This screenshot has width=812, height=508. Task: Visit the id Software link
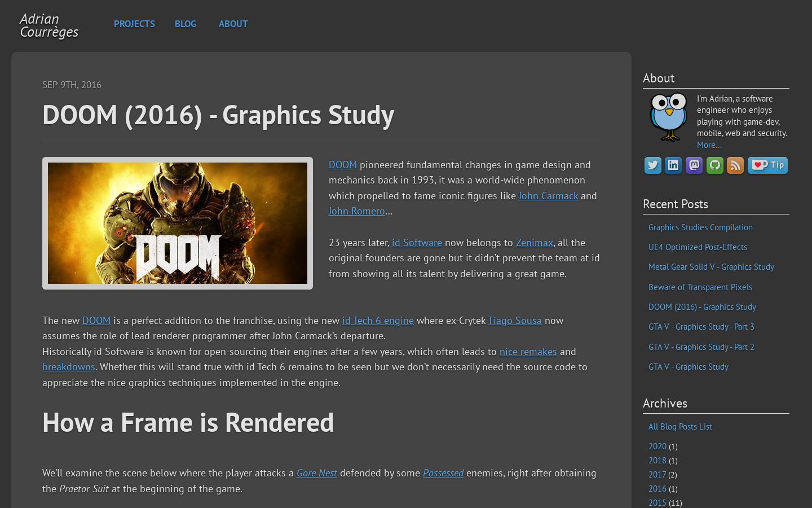417,243
